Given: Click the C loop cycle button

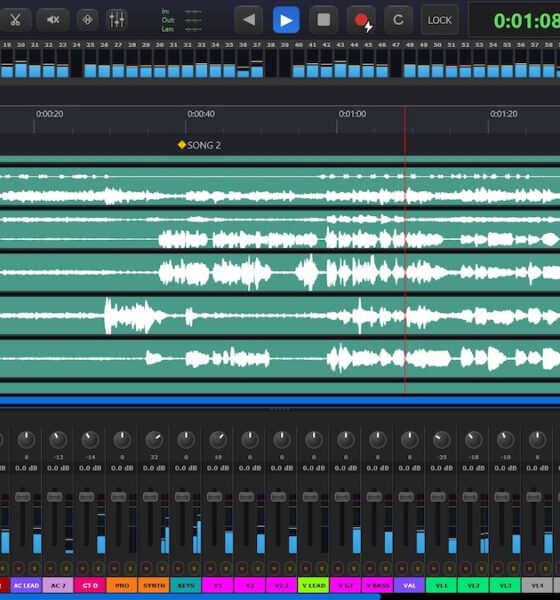Looking at the screenshot, I should point(398,20).
